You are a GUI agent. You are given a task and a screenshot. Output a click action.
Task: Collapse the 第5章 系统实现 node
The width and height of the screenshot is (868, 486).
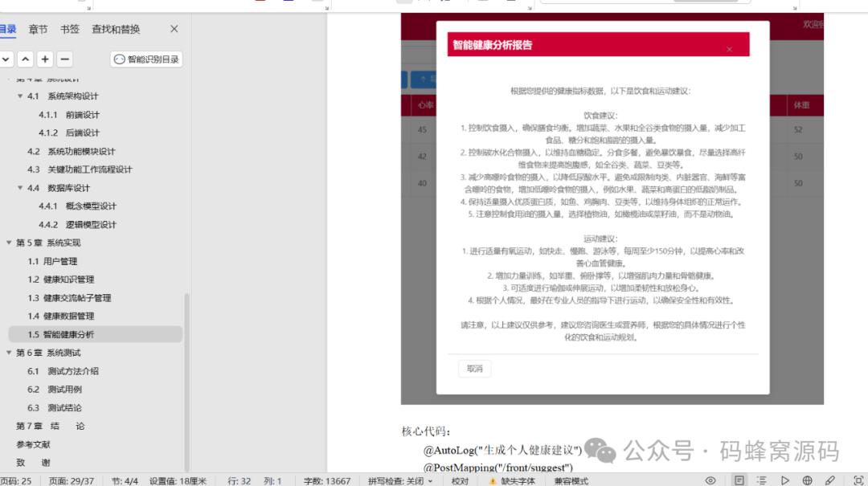9,243
